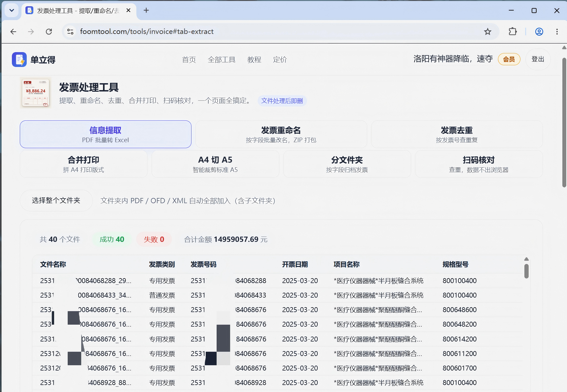Click the 发票号码 column header
The image size is (567, 392).
[x=203, y=264]
